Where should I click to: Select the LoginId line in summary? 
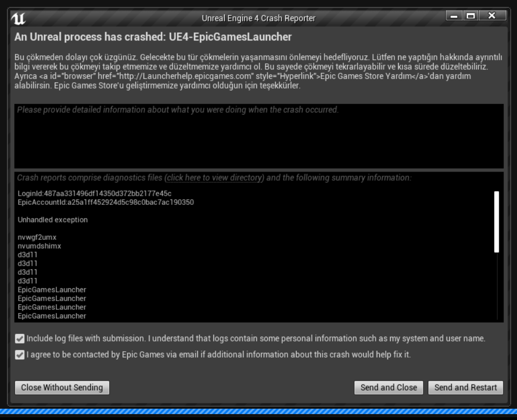(95, 194)
